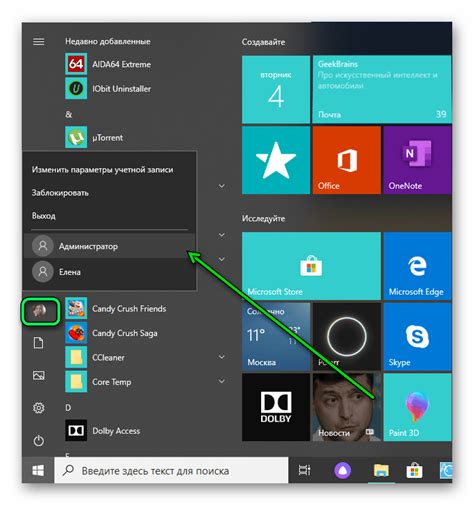This screenshot has height=505, width=474.
Task: Open AIDA64 Extreme app
Action: coord(108,64)
